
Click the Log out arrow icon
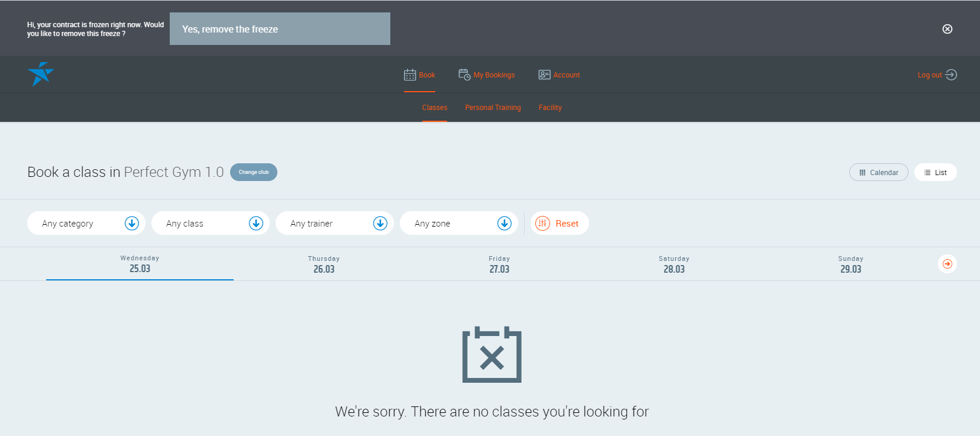click(x=951, y=75)
